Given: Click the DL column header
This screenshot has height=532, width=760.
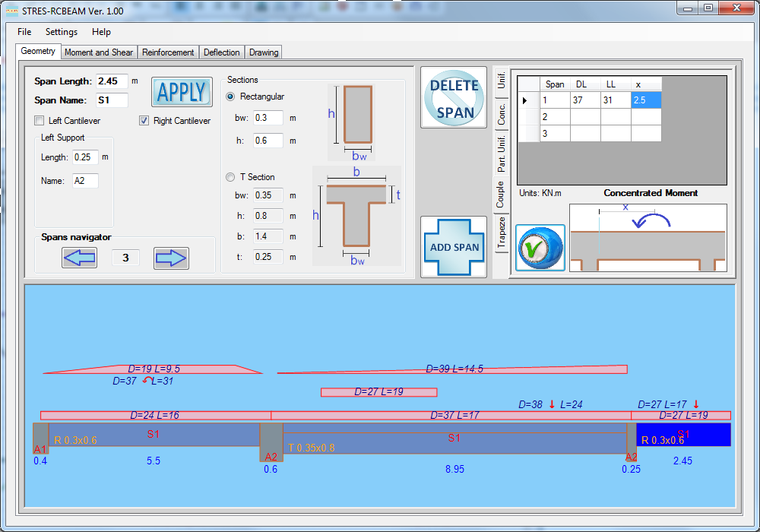Looking at the screenshot, I should point(585,84).
